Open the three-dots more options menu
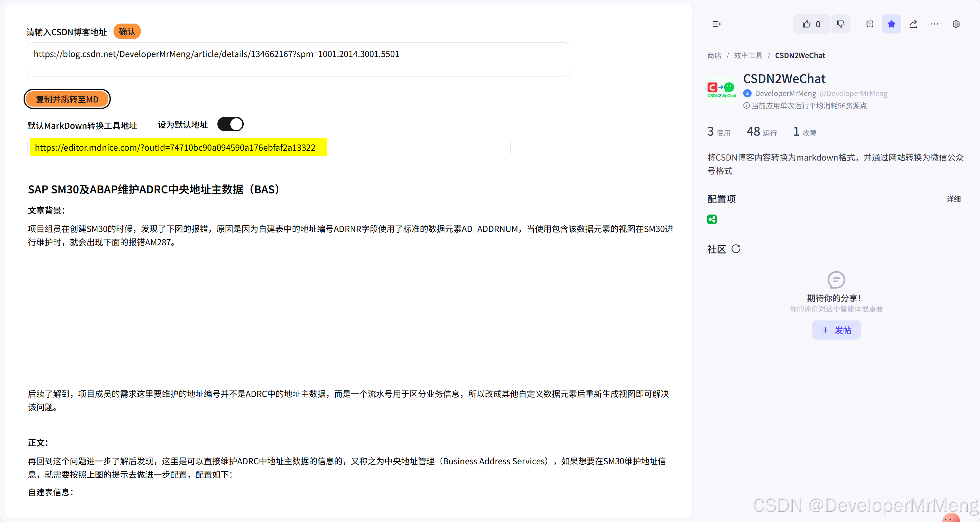The image size is (980, 522). tap(934, 24)
